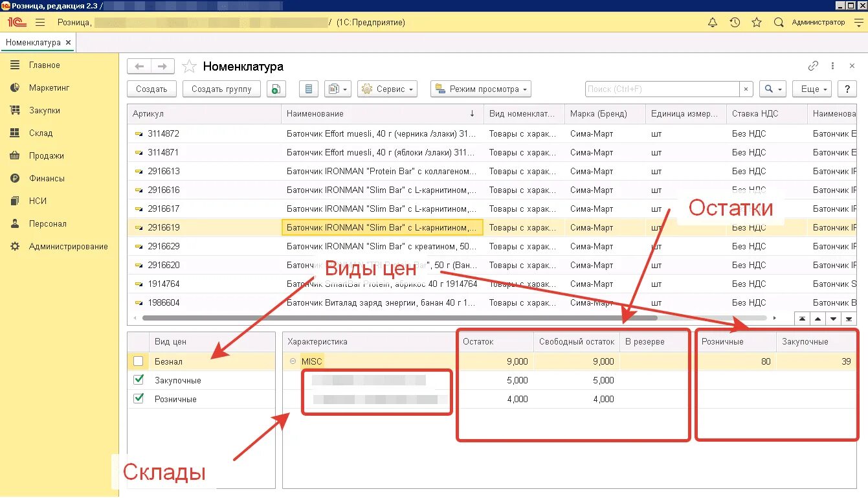
Task: Open the search magnifier dropdown
Action: coord(772,89)
